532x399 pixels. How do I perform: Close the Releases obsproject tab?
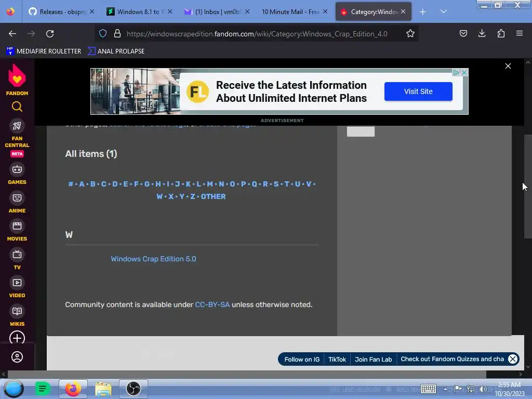coord(92,12)
